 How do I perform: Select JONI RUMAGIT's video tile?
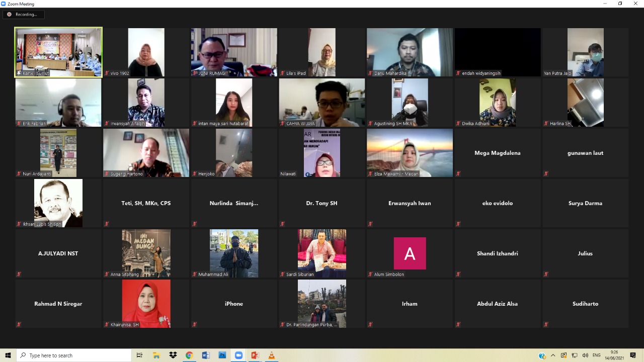point(234,52)
